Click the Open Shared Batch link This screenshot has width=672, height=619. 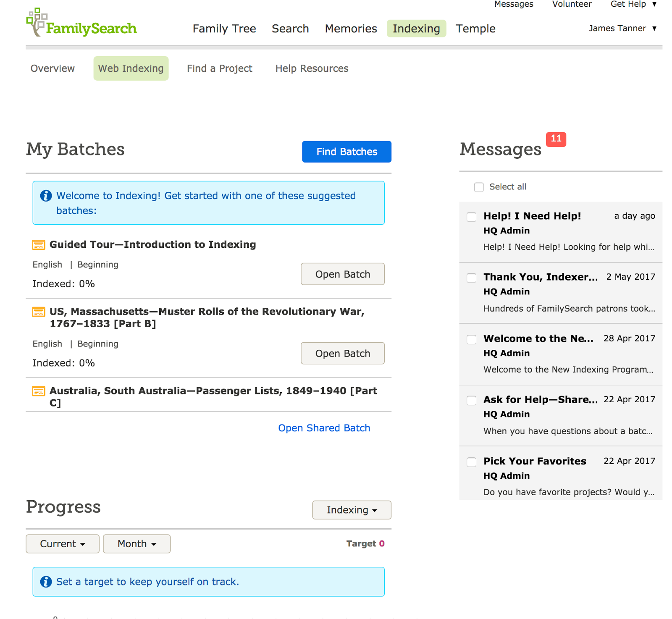(x=324, y=428)
